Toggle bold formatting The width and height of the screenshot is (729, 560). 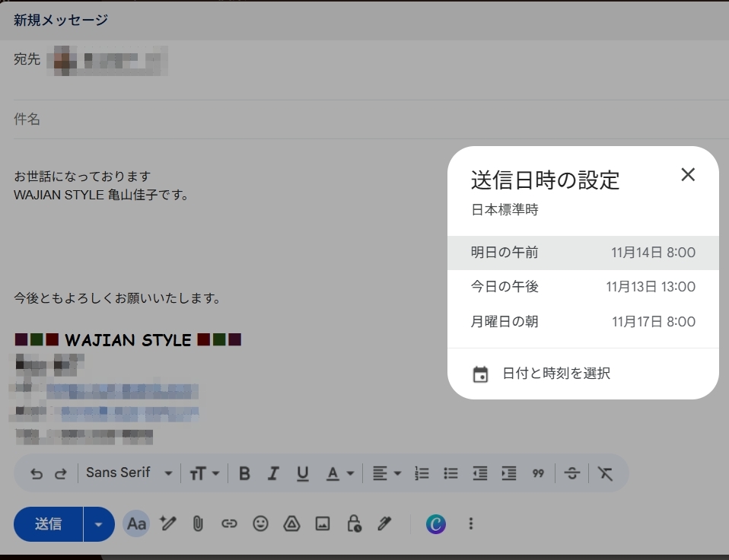[244, 473]
